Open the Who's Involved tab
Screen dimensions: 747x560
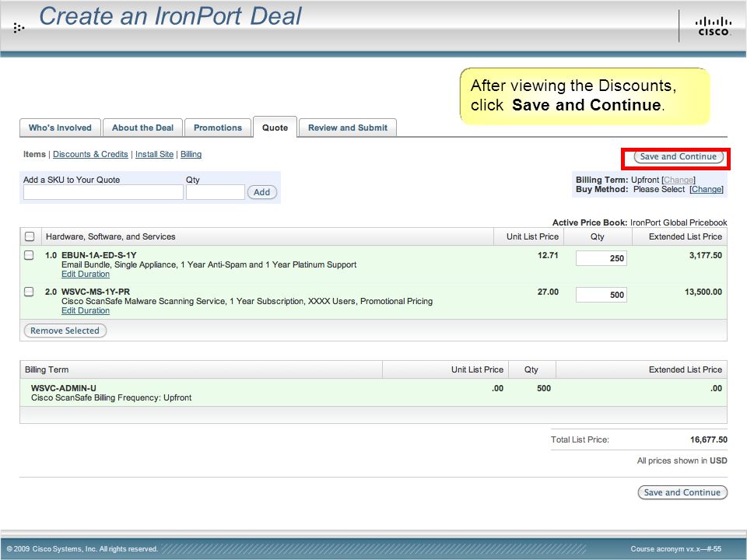[x=60, y=128]
